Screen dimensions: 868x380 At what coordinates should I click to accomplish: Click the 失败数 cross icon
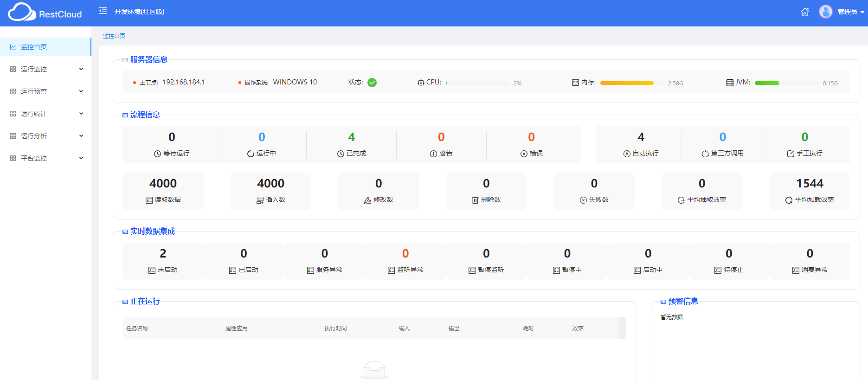pyautogui.click(x=583, y=200)
